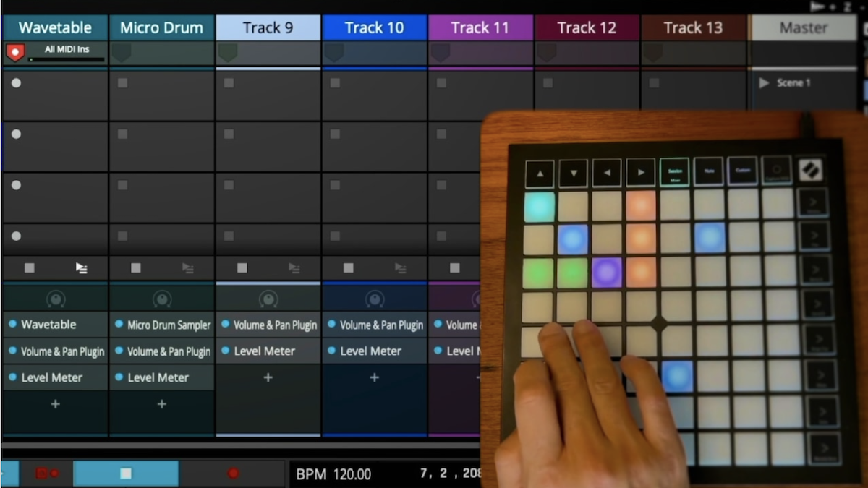Viewport: 868px width, 488px height.
Task: Add a device using the plus on Track 9
Action: click(268, 377)
